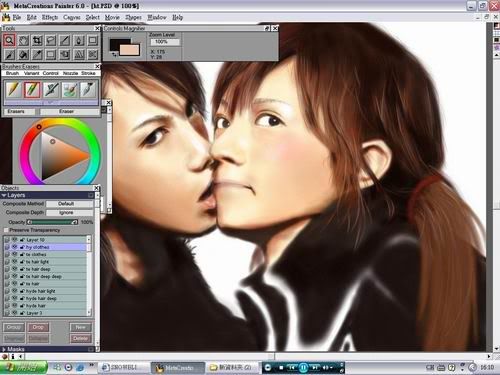Expand the Masks section
The width and height of the screenshot is (500, 375).
(4, 349)
